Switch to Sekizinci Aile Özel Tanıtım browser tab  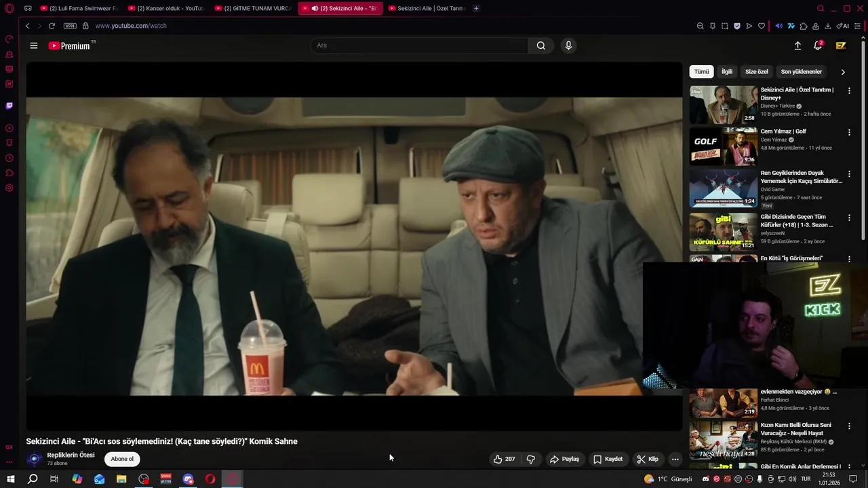tap(427, 8)
